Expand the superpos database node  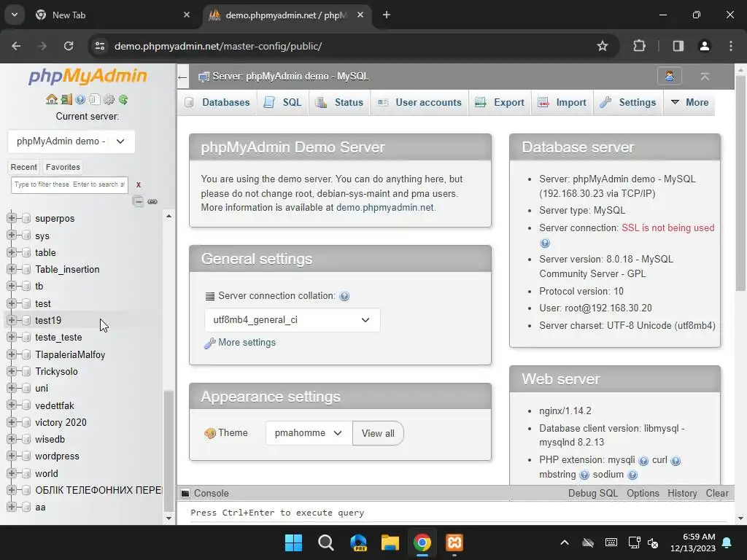[x=12, y=218]
